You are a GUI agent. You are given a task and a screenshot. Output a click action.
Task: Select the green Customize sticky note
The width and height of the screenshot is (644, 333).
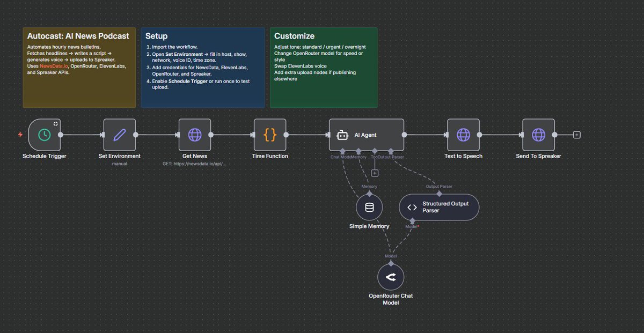pyautogui.click(x=324, y=68)
